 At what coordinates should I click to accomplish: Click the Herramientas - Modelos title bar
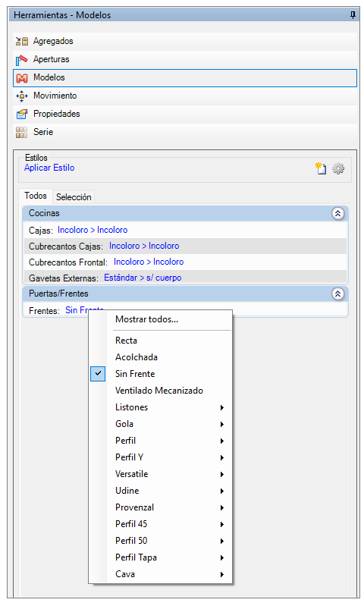tap(184, 15)
